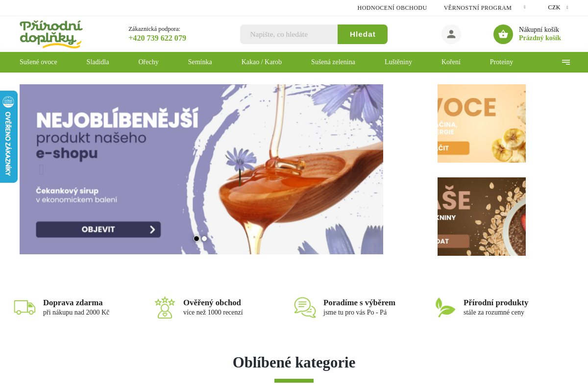Click the chat bubbles advice icon
588x392 pixels.
(x=305, y=307)
